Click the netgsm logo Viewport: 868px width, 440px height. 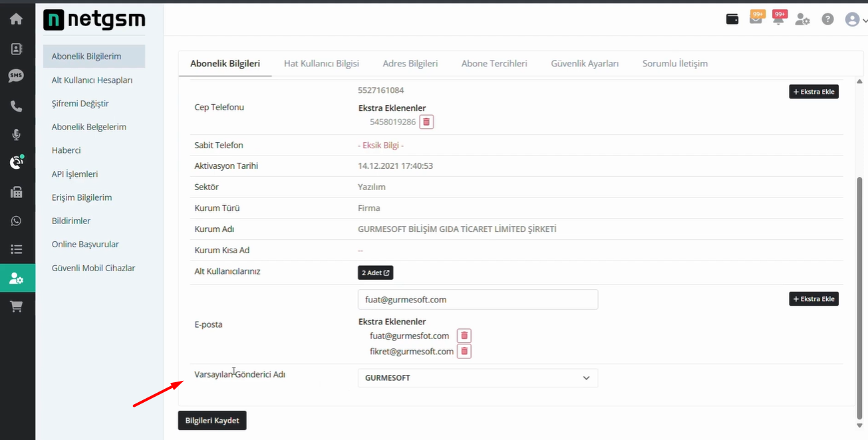pos(94,20)
